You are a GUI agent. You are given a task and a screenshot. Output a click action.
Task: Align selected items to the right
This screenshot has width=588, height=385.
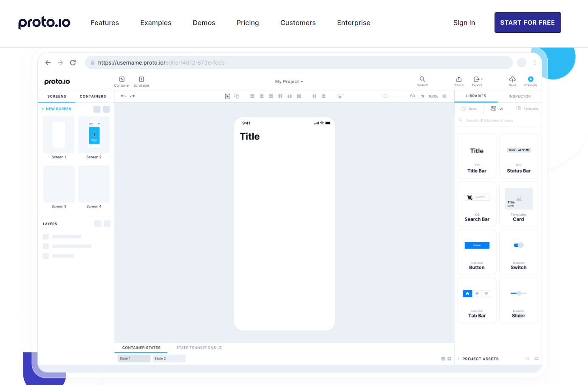pyautogui.click(x=271, y=96)
